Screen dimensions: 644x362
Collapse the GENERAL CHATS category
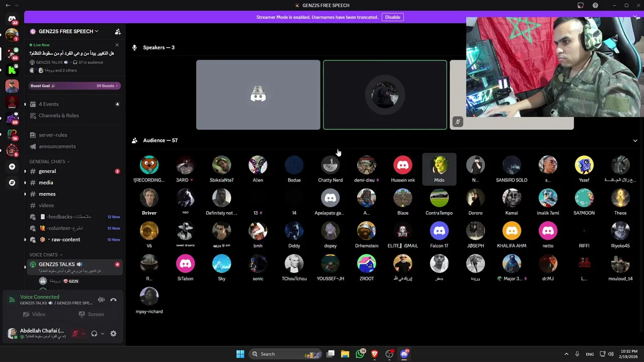(49, 161)
